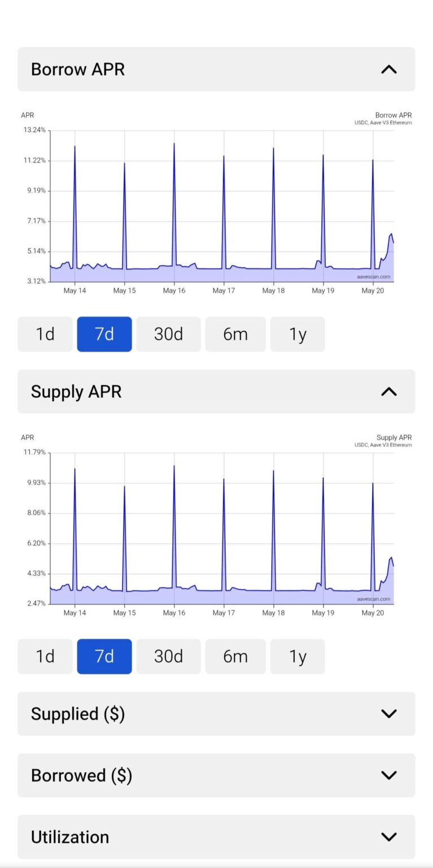Click the 13.24% axis label on Borrow chart
Viewport: 433px width, 868px height.
coord(34,130)
